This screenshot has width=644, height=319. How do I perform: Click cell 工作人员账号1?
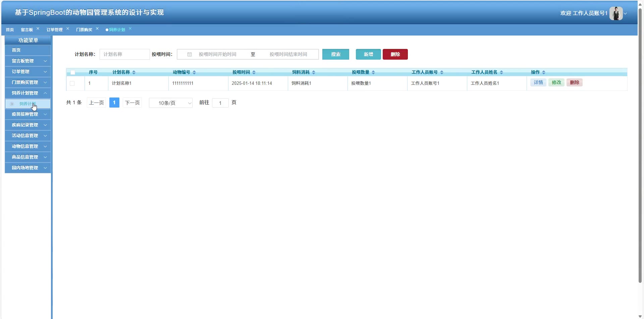point(425,83)
